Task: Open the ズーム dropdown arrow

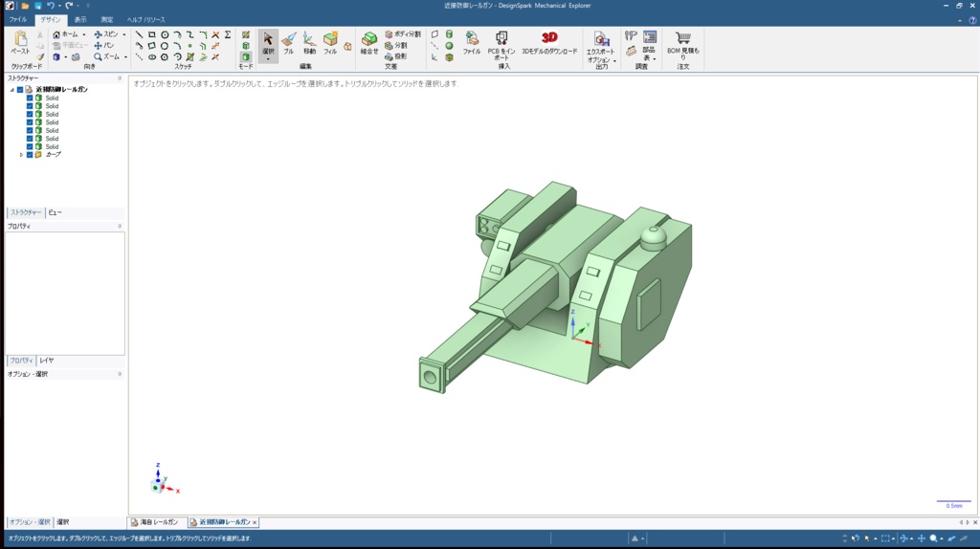Action: [125, 56]
